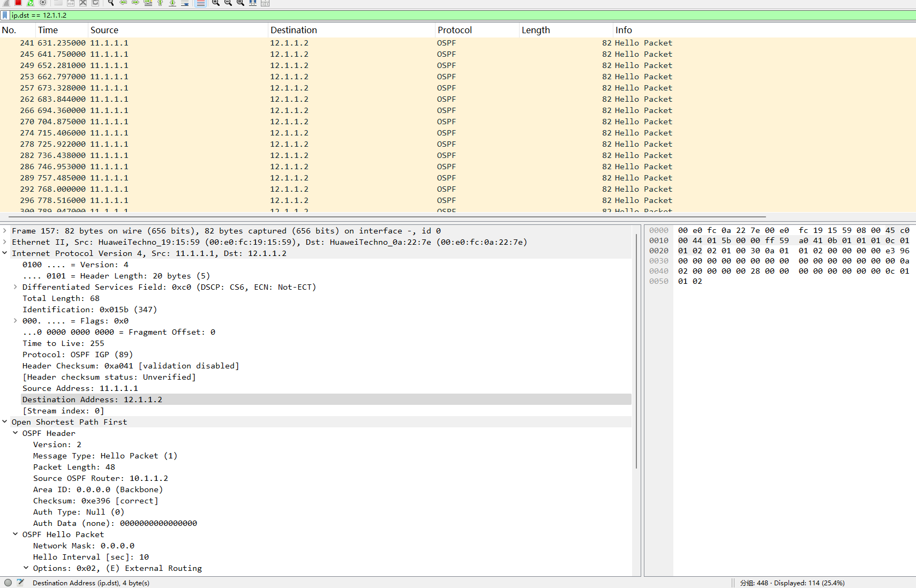The image size is (916, 588).
Task: Jump to the first packet
Action: [160, 3]
